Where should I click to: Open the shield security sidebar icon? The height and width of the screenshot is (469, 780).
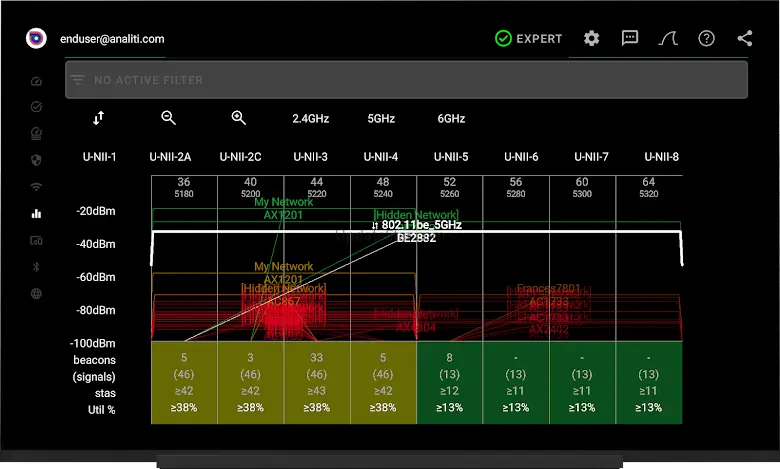36,160
